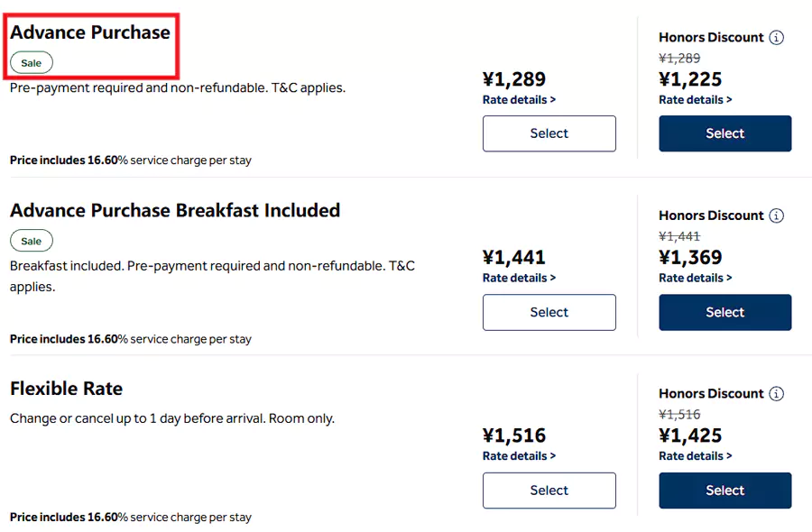The width and height of the screenshot is (812, 532).
Task: Expand Rate details under ¥1,225 Honors price
Action: pos(695,100)
